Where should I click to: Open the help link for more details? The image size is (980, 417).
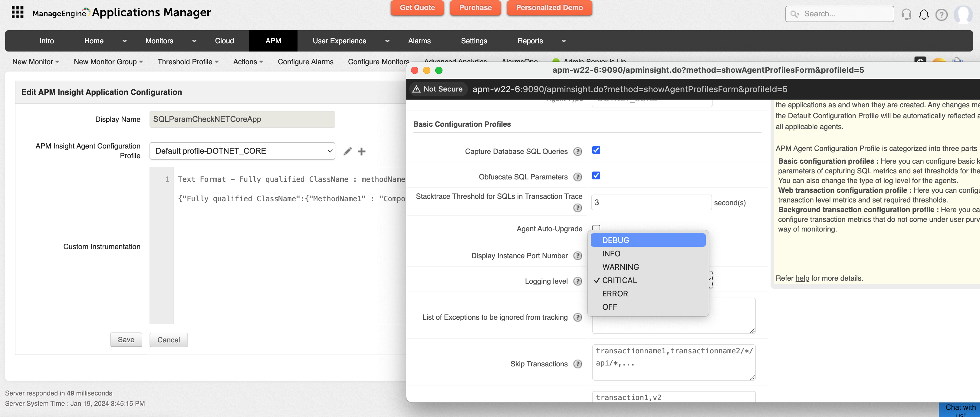(x=802, y=278)
